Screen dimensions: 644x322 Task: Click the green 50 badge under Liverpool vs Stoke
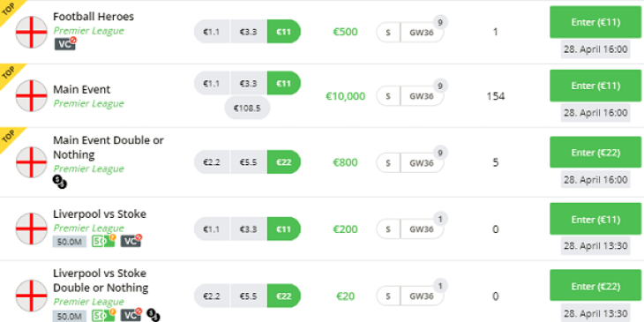103,241
